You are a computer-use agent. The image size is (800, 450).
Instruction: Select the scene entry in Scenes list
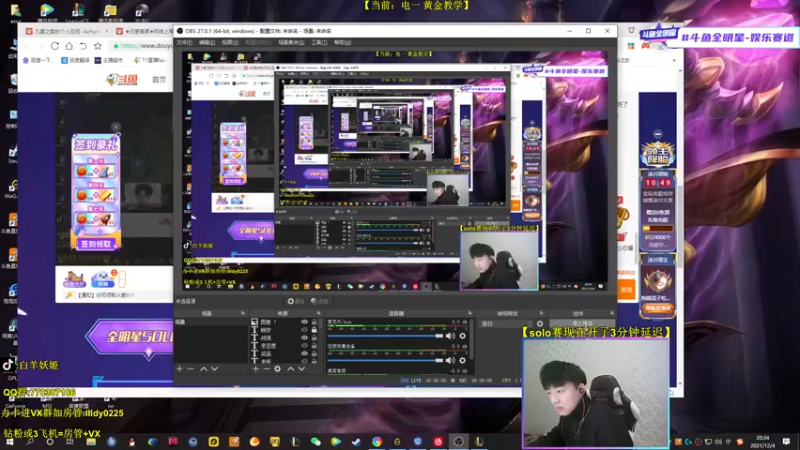click(211, 322)
